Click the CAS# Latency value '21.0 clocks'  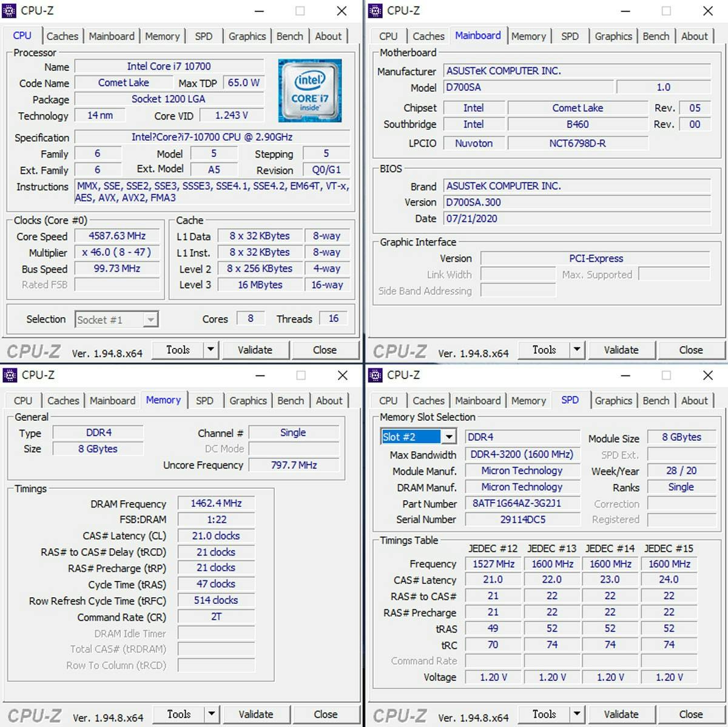[216, 536]
